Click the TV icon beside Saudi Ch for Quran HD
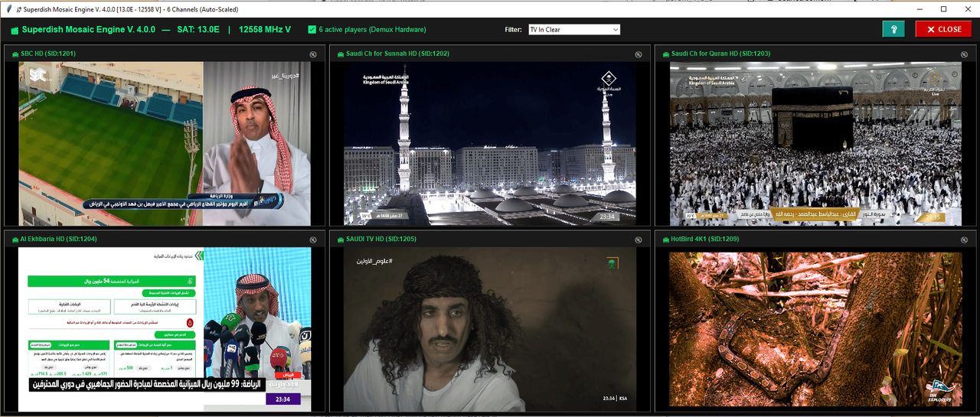The height and width of the screenshot is (417, 980). tap(665, 54)
